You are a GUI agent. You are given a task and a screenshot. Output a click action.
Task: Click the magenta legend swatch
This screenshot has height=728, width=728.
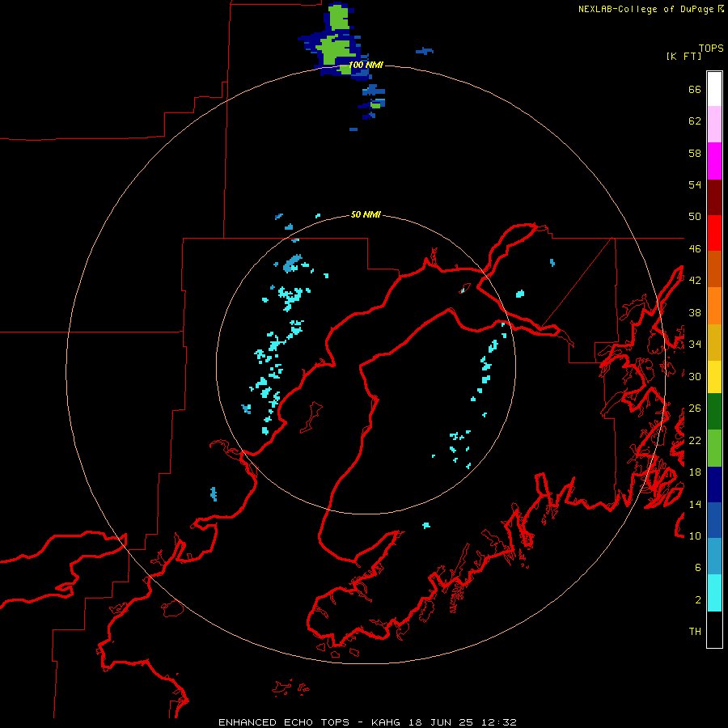[714, 161]
